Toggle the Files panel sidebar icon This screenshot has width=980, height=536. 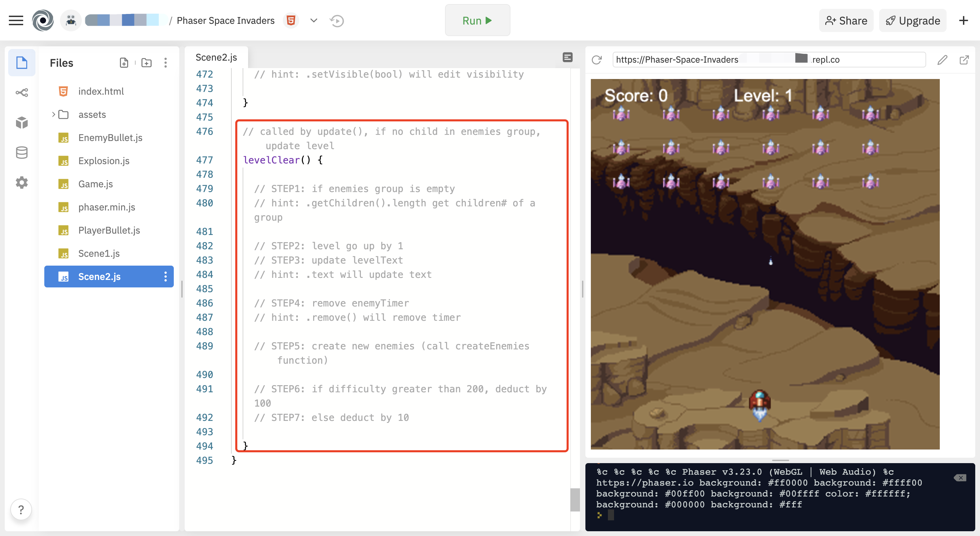[22, 63]
